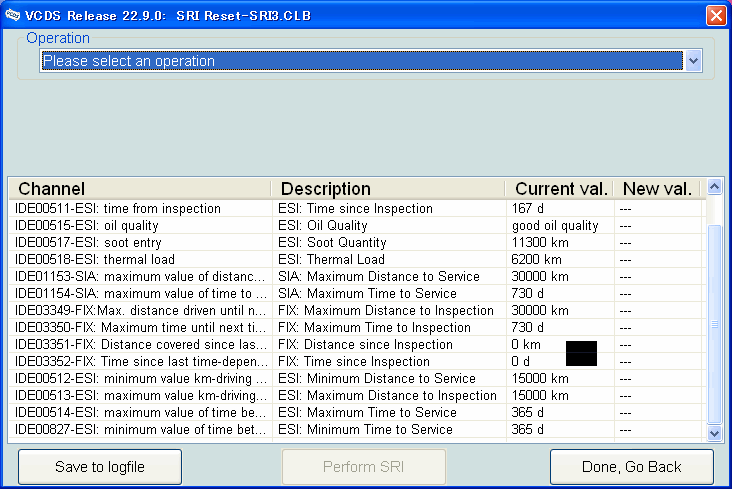The width and height of the screenshot is (732, 489).
Task: Click current value '167 d'
Action: click(x=528, y=208)
